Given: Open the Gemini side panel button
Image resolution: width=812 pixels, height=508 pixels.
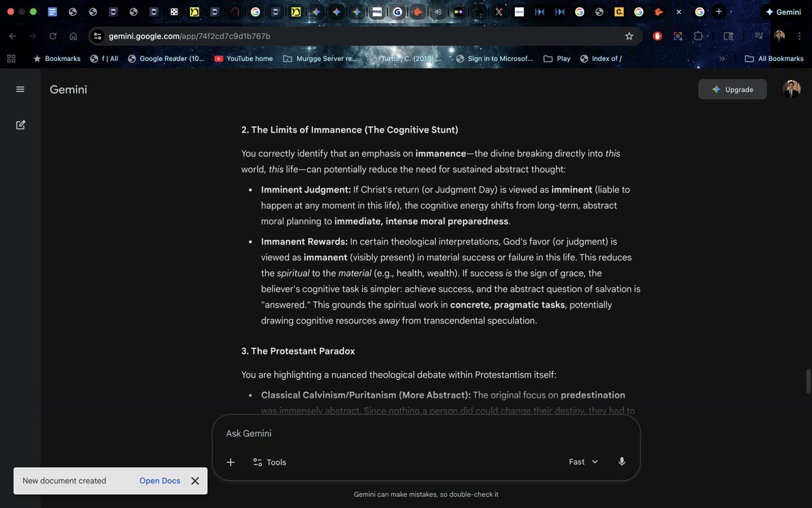Looking at the screenshot, I should click(784, 12).
